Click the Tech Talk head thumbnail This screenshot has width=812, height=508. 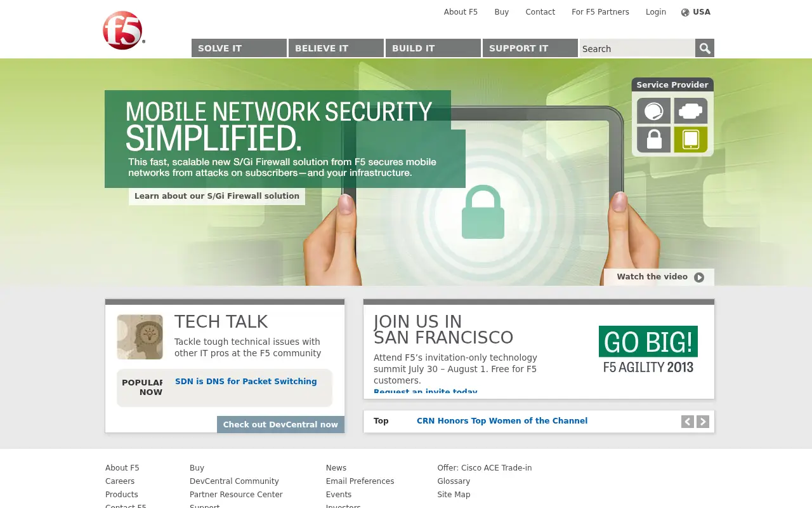click(x=140, y=337)
